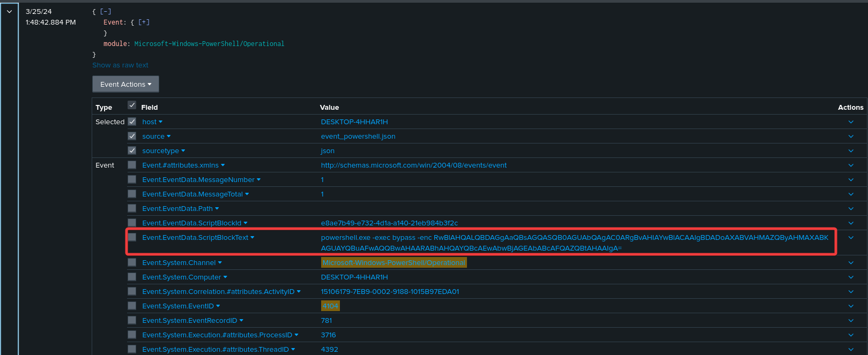
Task: Open the sourcetype field dropdown
Action: 164,151
